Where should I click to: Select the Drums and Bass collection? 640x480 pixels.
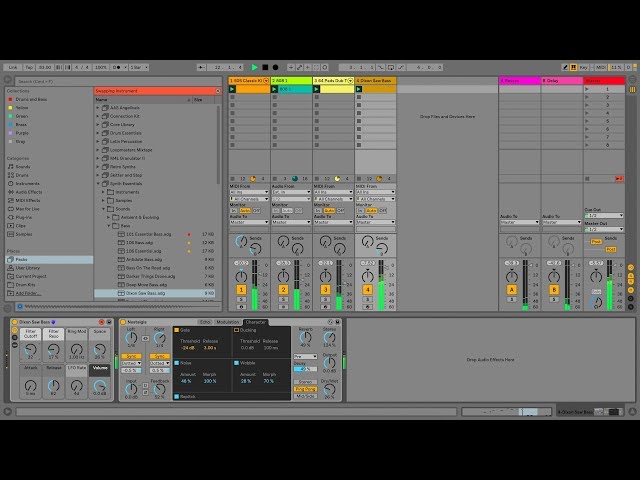click(31, 99)
